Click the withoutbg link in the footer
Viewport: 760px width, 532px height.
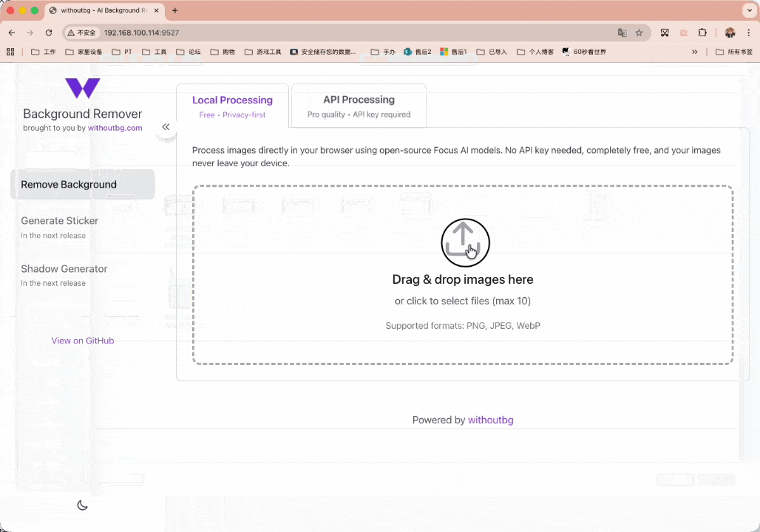click(490, 420)
